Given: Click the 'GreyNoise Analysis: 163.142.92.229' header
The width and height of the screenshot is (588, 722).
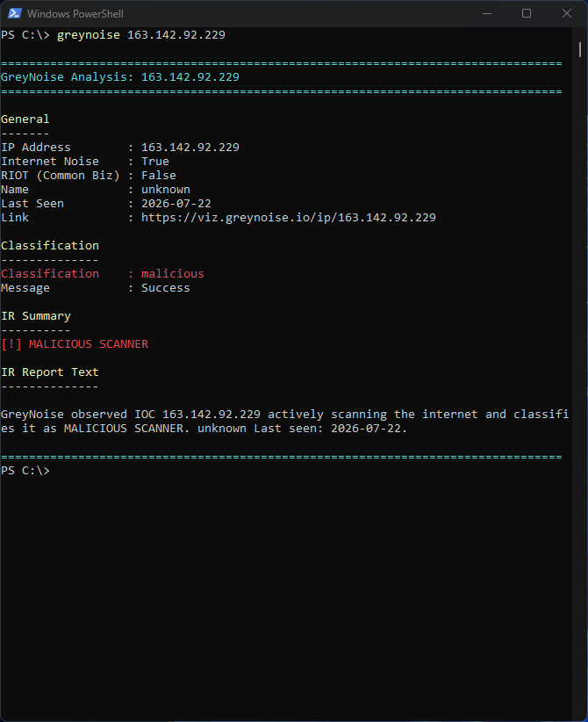Looking at the screenshot, I should click(x=120, y=77).
